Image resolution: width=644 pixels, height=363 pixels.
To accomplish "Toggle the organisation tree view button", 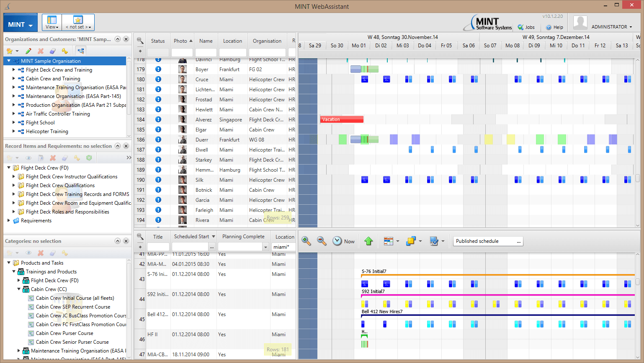I will click(81, 51).
